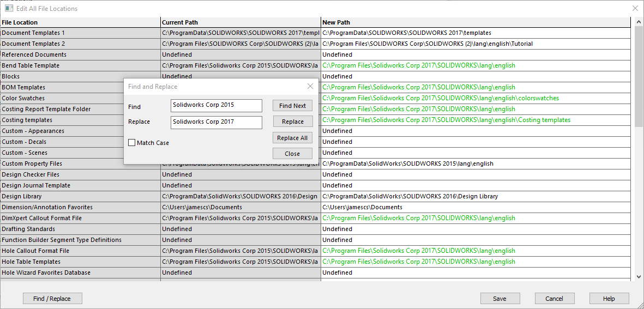644x309 pixels.
Task: Click the Current Path column header
Action: click(240, 22)
